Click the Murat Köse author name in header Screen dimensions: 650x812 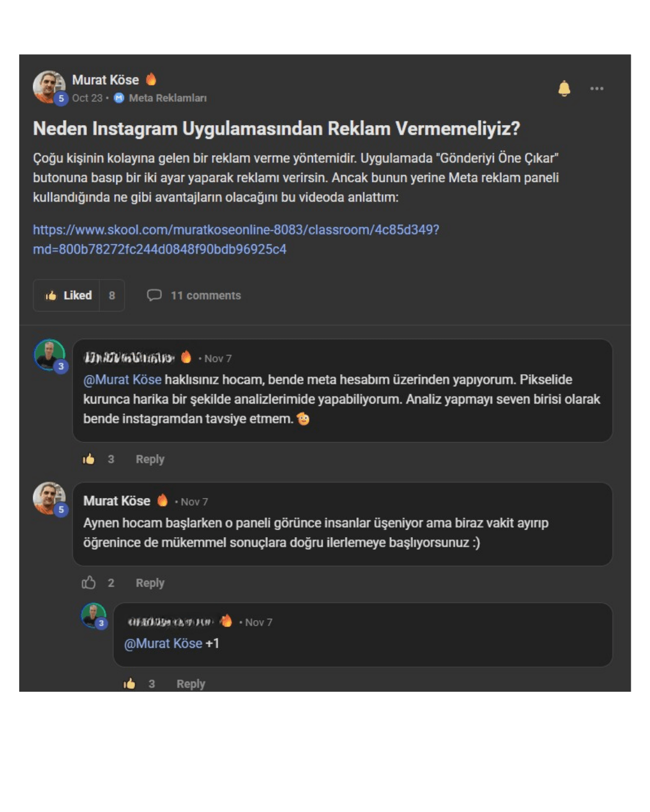105,80
